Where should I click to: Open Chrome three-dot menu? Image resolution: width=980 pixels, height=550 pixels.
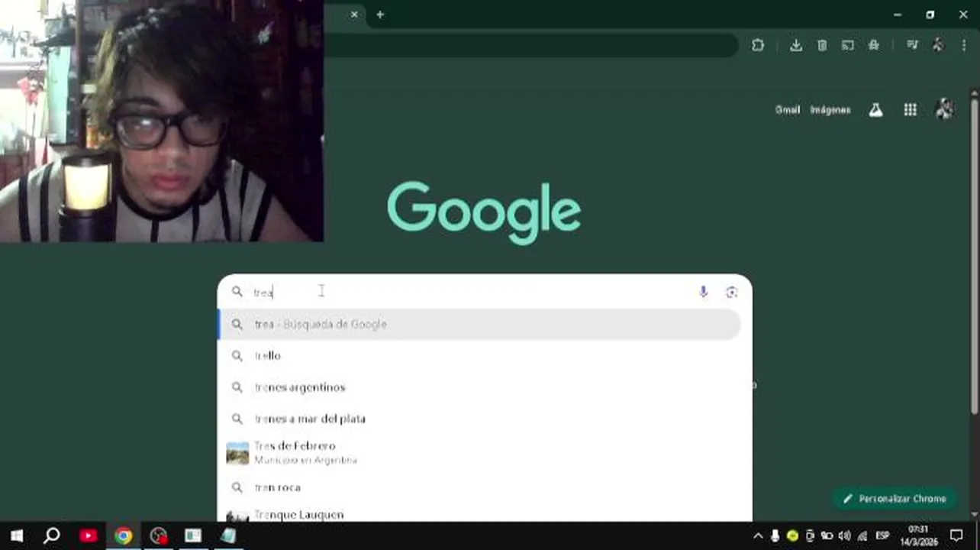(963, 45)
